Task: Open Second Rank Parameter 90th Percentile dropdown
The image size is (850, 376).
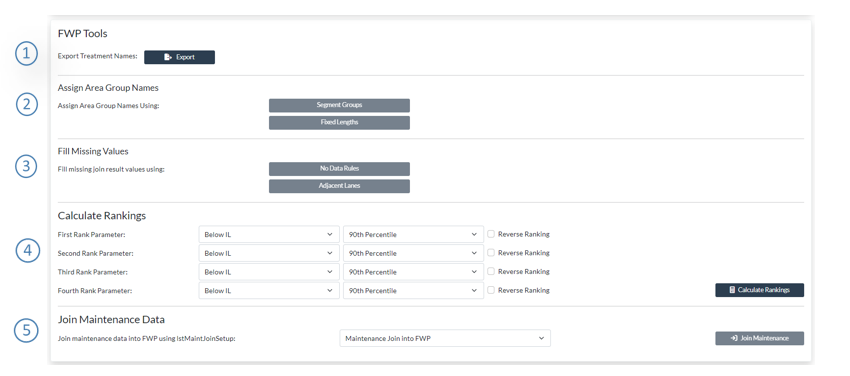Action: [x=413, y=253]
